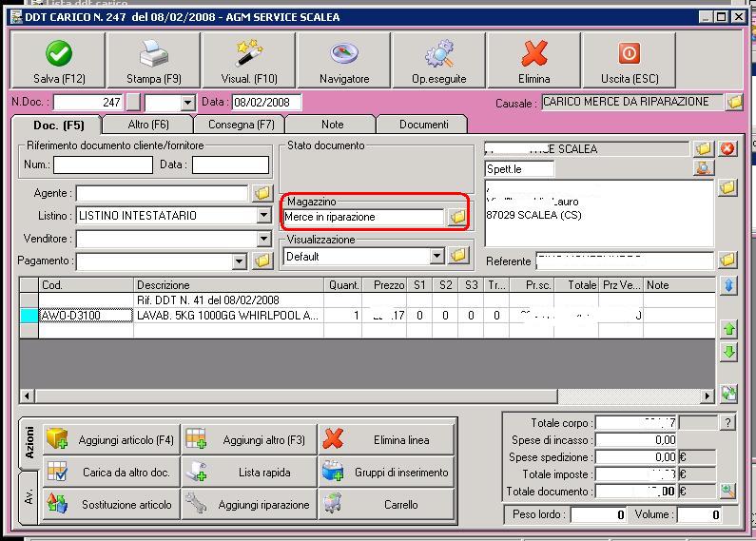756x541 pixels.
Task: Click grid horizontal scrollbar right arrow
Action: click(x=707, y=396)
